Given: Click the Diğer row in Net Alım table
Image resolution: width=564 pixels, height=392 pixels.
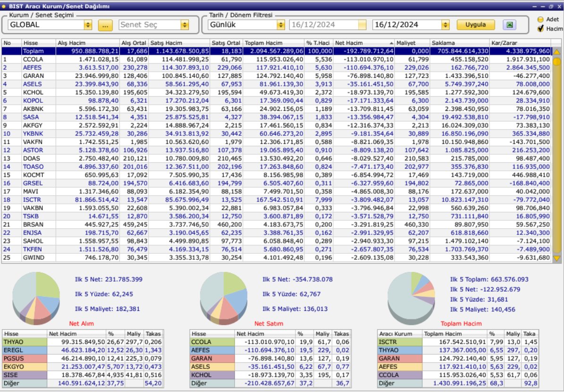Looking at the screenshot, I should pyautogui.click(x=83, y=384).
